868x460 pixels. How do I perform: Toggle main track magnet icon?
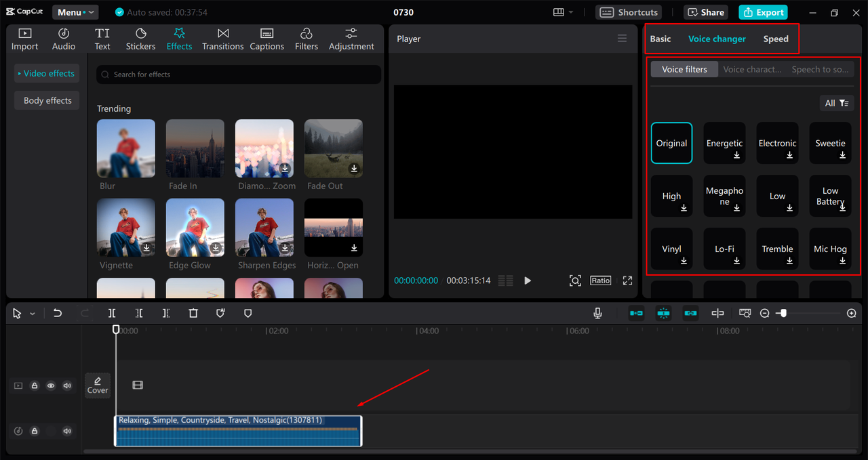(x=636, y=313)
